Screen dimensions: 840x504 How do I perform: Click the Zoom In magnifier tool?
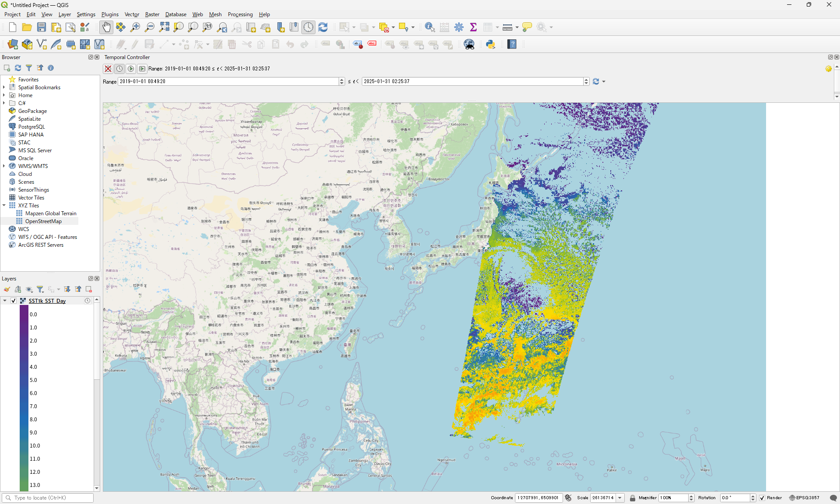(x=135, y=27)
